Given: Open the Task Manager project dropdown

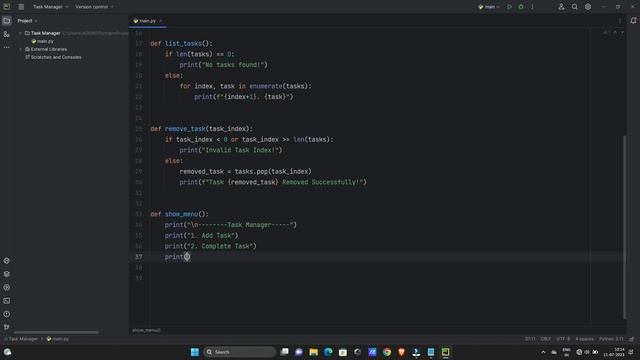Looking at the screenshot, I should point(51,7).
